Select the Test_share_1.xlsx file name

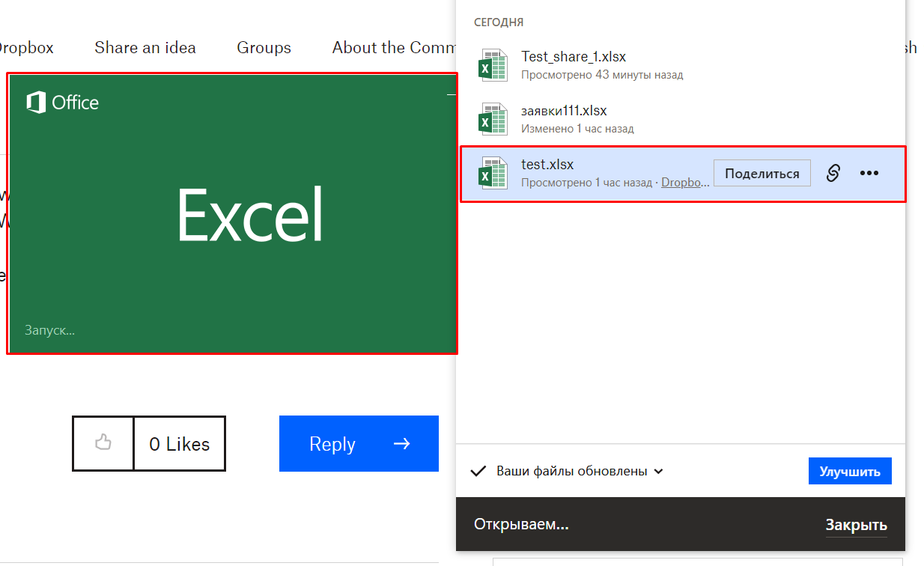(573, 56)
